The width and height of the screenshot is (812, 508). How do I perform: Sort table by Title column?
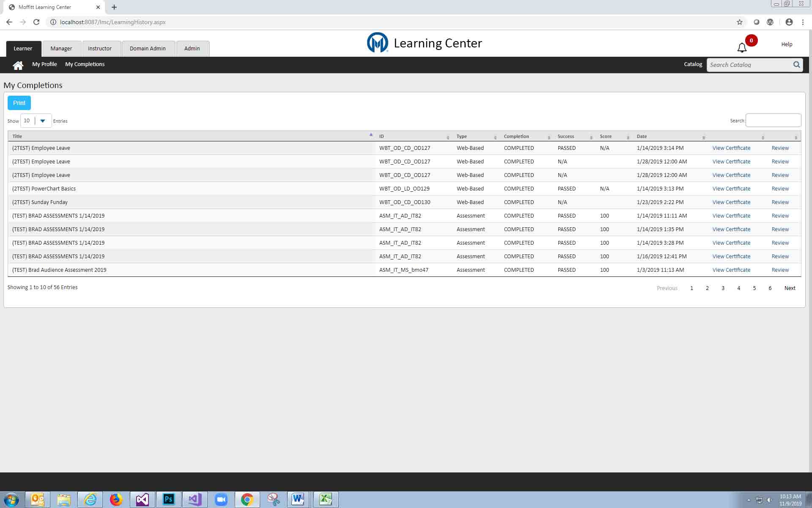[x=17, y=136]
